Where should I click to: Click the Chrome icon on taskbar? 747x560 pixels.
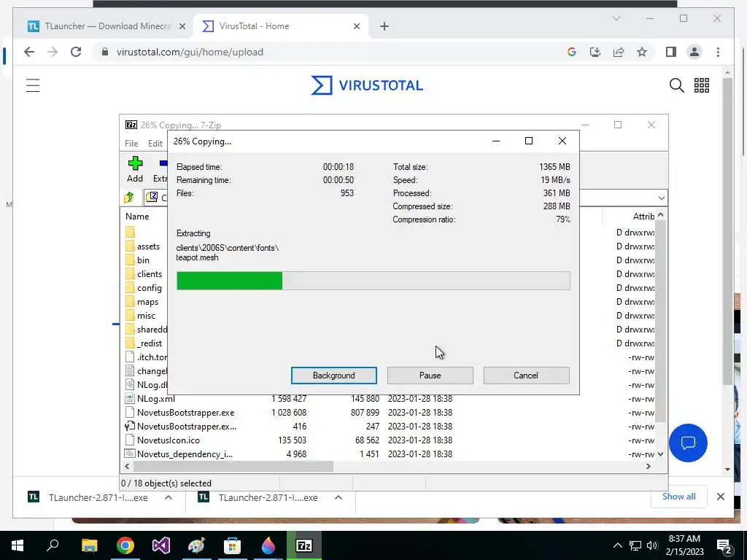[125, 545]
